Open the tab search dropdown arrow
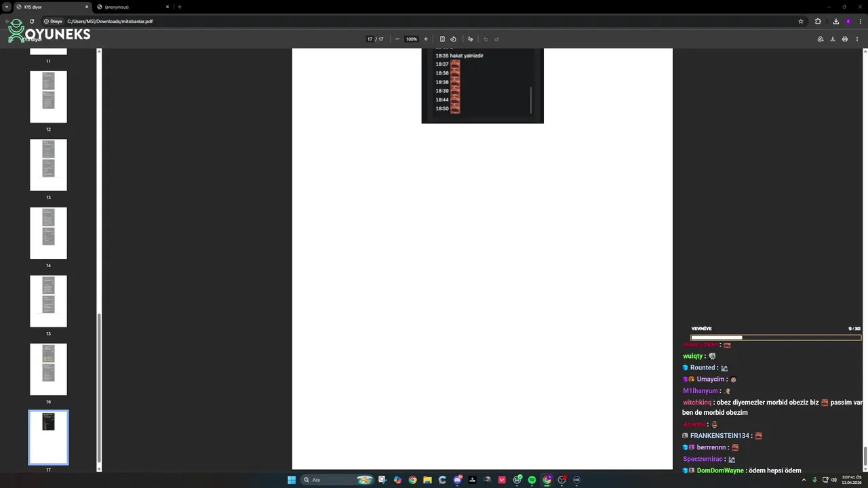868x488 pixels. [6, 7]
